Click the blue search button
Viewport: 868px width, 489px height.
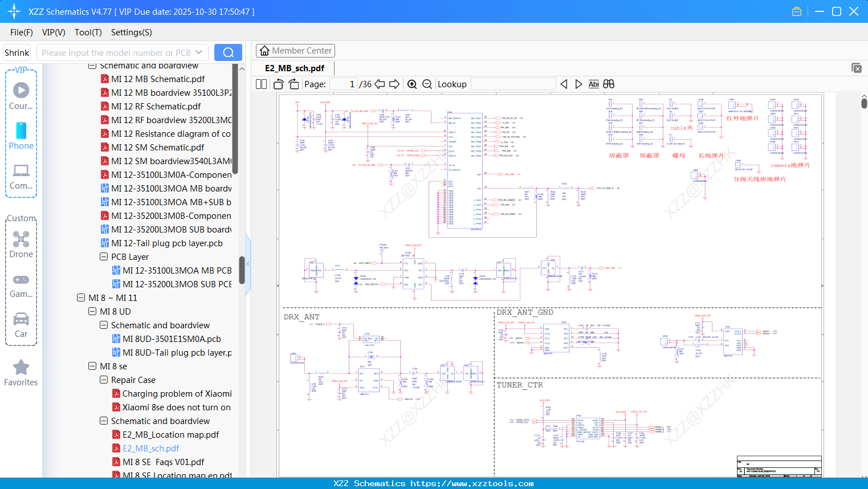tap(228, 52)
